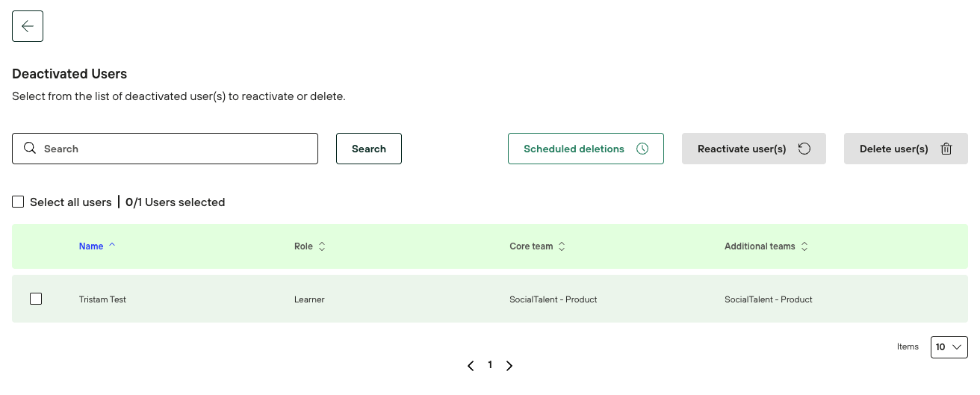Click the back arrow icon
The image size is (980, 395).
click(28, 26)
